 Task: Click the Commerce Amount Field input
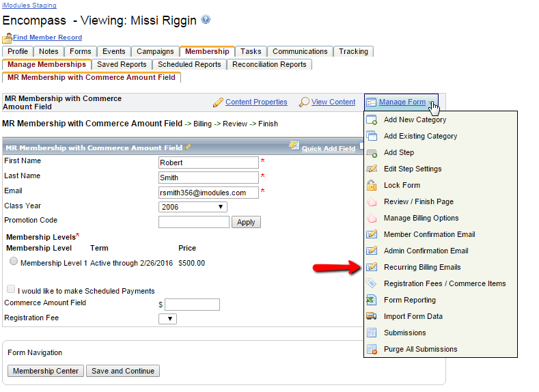coord(192,305)
